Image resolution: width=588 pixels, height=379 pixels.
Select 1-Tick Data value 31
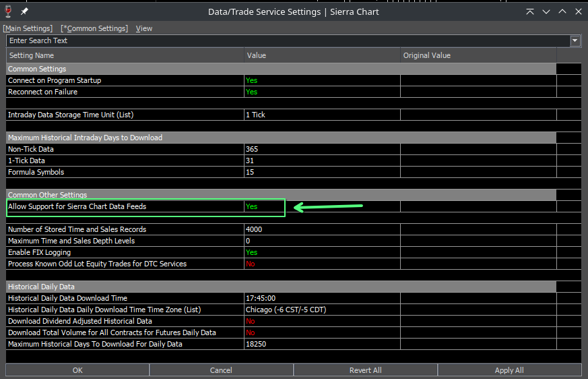[x=322, y=161]
